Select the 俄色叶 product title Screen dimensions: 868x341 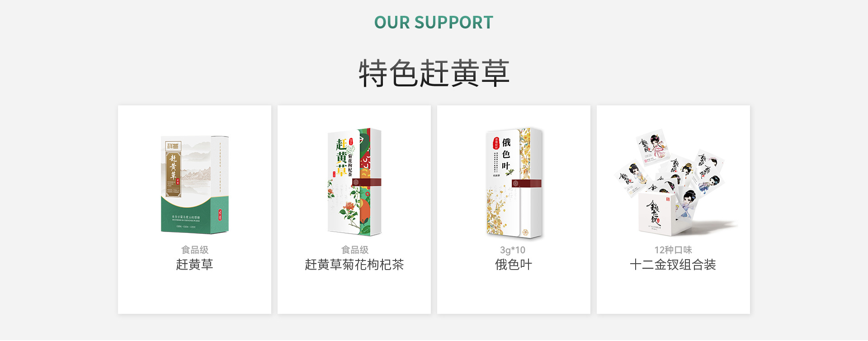coord(514,265)
